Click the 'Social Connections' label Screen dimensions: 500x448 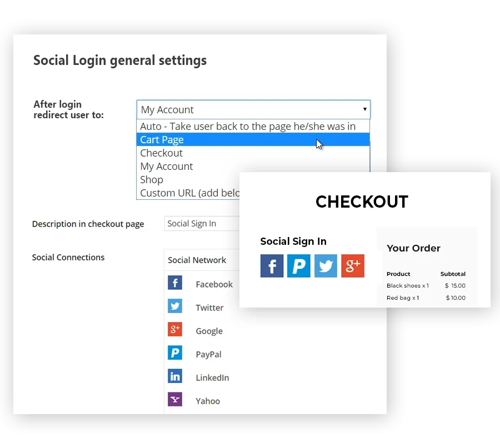(68, 257)
